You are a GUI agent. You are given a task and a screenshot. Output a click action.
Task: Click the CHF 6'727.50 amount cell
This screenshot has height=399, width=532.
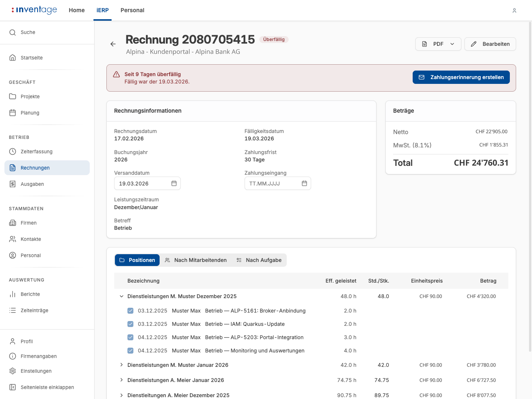click(x=481, y=380)
